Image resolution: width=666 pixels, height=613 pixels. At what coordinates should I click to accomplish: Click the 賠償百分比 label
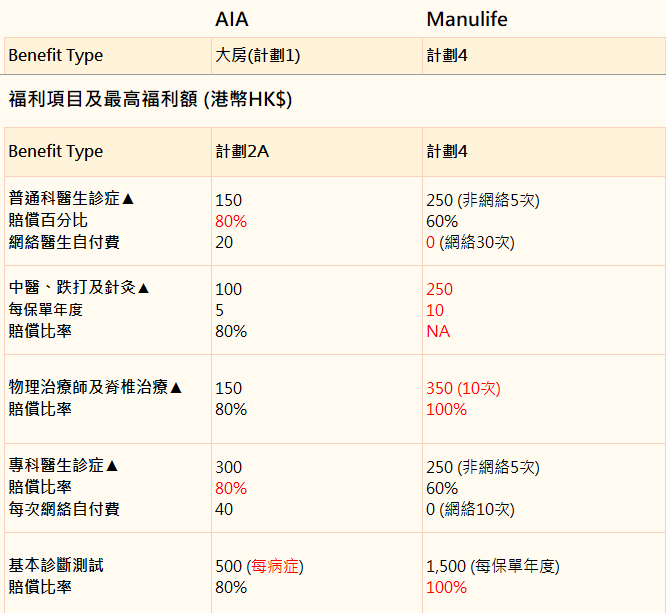coord(48,220)
